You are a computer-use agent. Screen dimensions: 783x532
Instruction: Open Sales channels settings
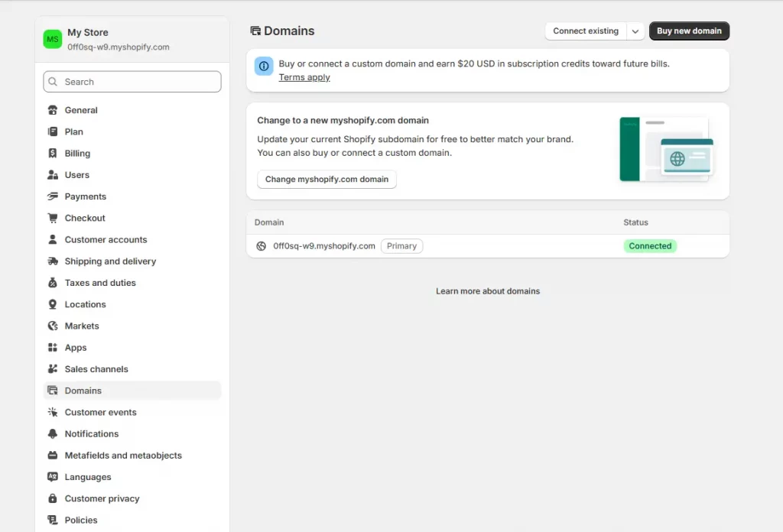coord(132,369)
